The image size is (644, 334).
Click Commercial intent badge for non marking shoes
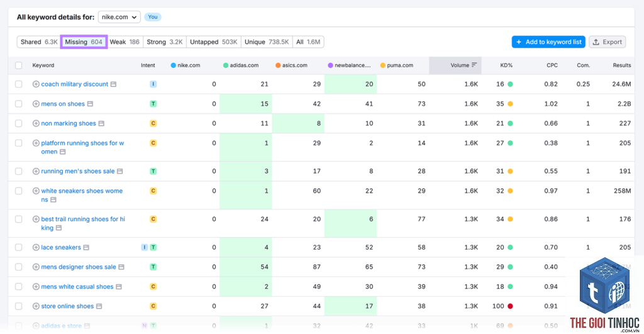coord(153,123)
